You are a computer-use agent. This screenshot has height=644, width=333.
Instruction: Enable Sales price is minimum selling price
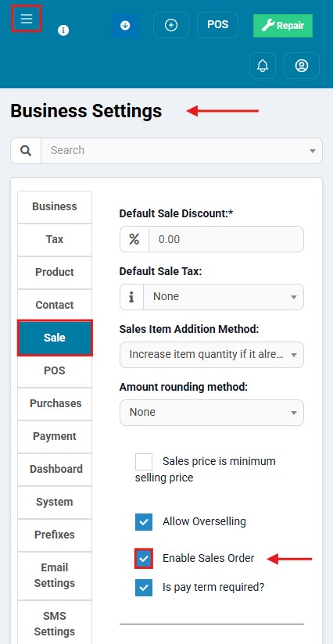tap(144, 462)
